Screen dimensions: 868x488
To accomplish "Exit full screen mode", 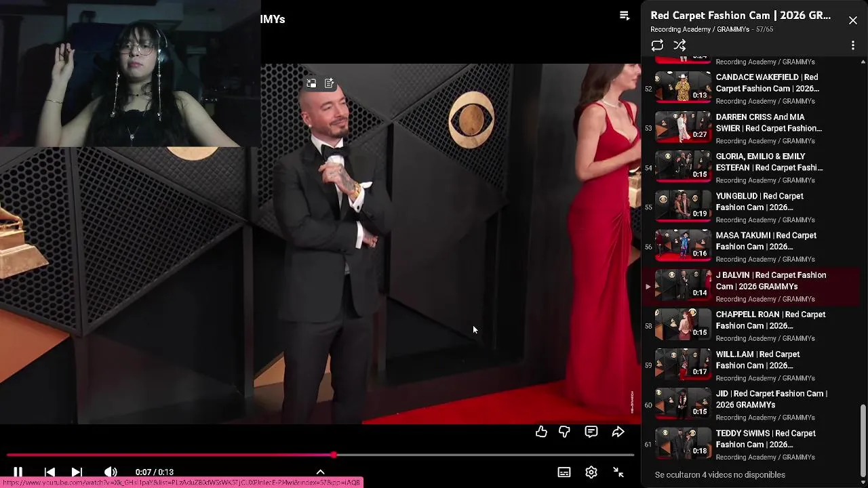I will coord(618,472).
